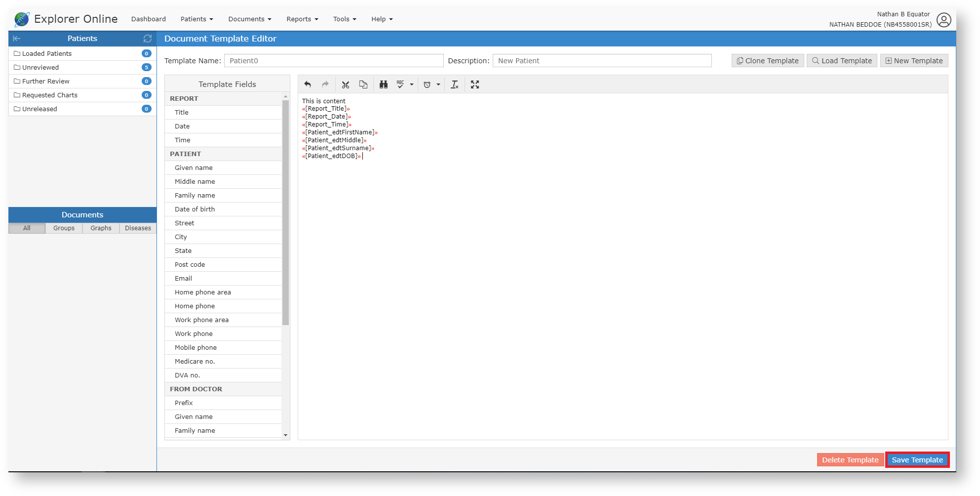
Task: Switch to the Graphs documents tab
Action: 101,228
